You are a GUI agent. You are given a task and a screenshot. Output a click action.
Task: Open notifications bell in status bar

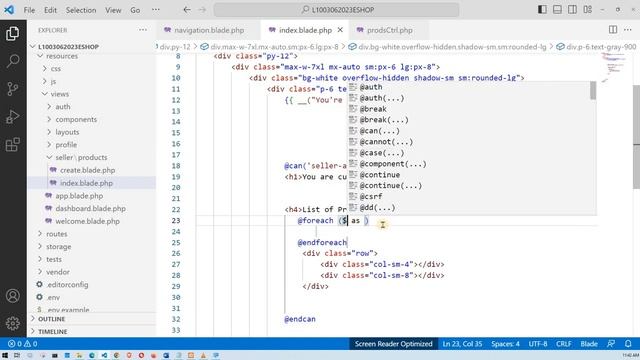pyautogui.click(x=628, y=344)
